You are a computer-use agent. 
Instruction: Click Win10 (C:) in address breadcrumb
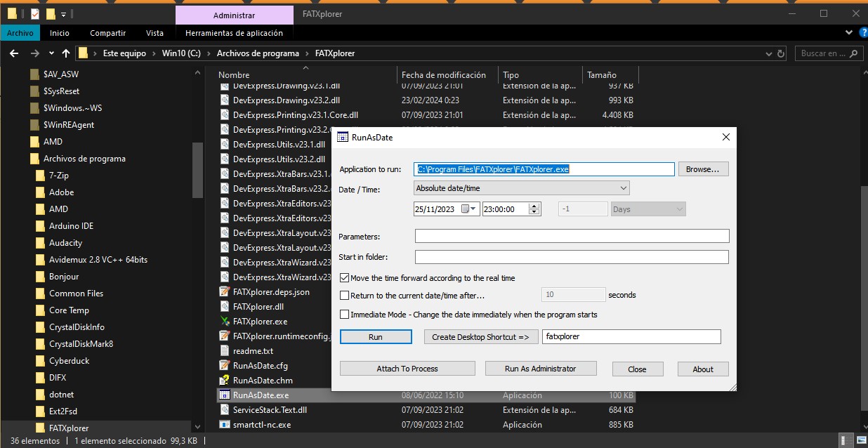tap(181, 53)
